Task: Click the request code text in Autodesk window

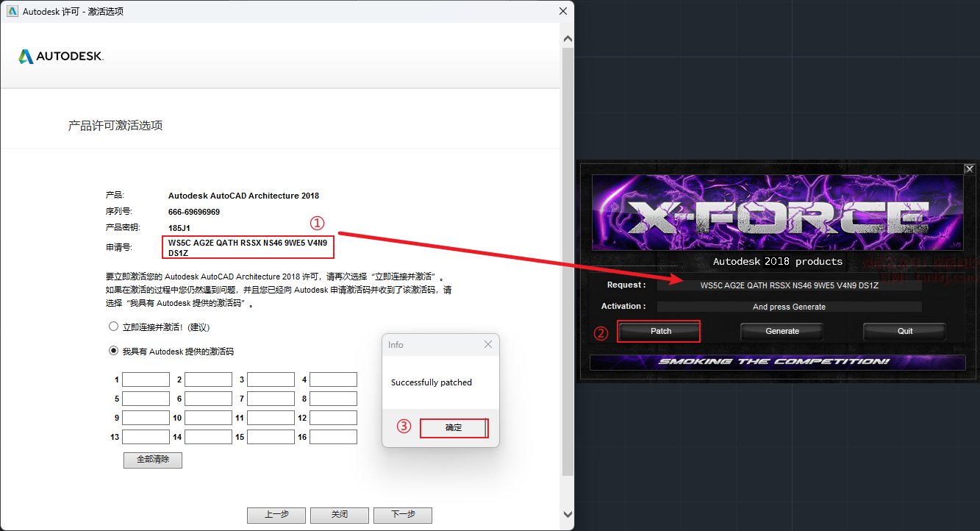Action: click(x=248, y=248)
